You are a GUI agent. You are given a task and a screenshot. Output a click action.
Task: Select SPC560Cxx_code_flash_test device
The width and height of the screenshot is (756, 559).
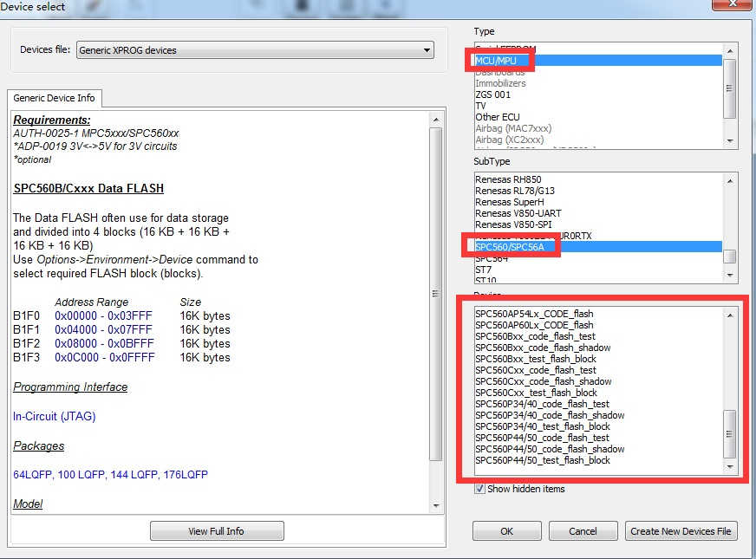(x=598, y=370)
